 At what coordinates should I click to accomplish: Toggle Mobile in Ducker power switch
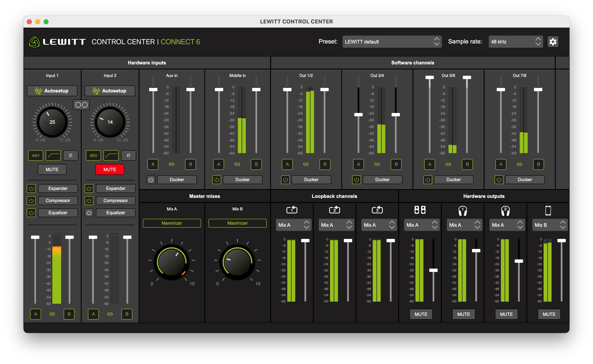click(217, 179)
